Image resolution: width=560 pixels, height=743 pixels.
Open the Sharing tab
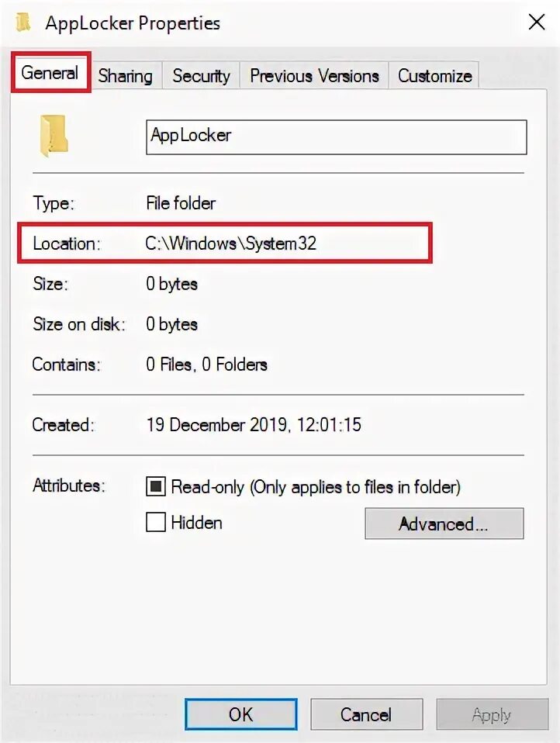(x=126, y=76)
